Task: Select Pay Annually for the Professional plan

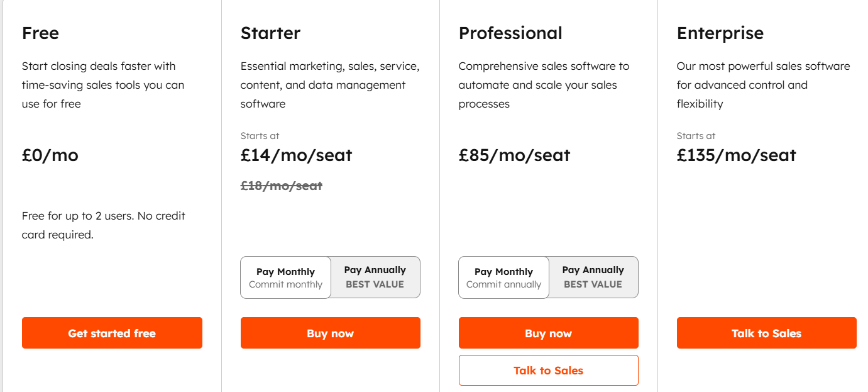Action: (x=593, y=277)
